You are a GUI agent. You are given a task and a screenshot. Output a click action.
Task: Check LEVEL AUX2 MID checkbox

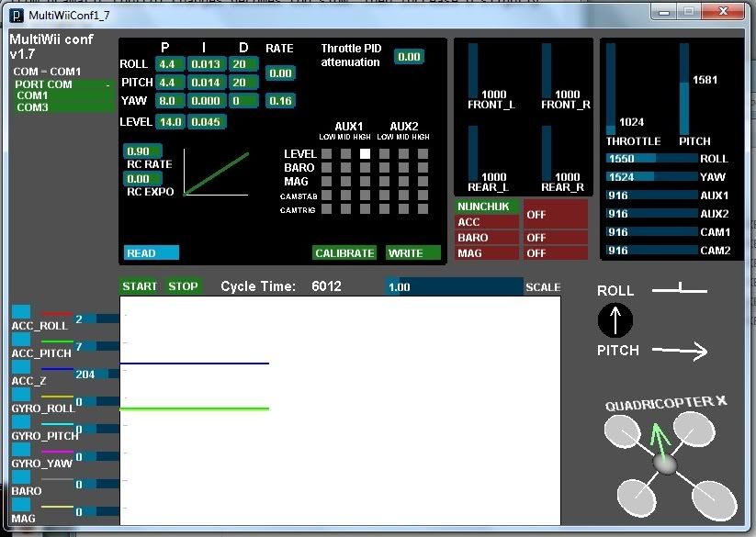tap(403, 153)
